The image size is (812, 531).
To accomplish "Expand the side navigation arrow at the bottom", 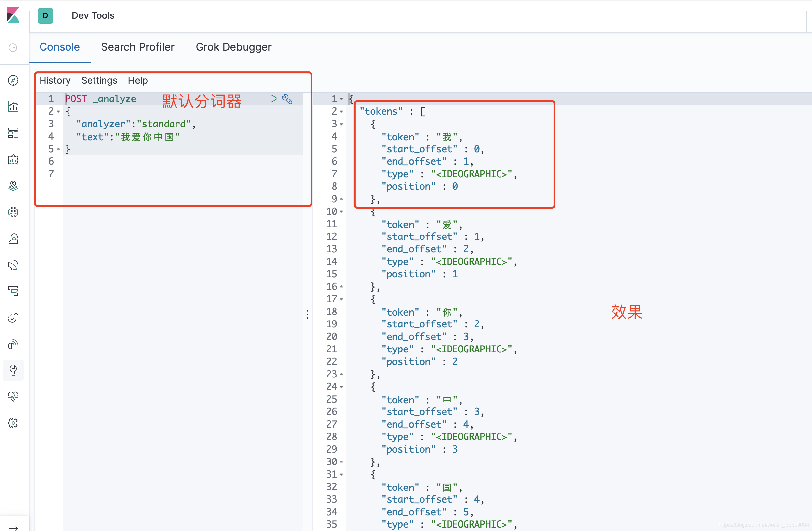I will click(x=13, y=527).
